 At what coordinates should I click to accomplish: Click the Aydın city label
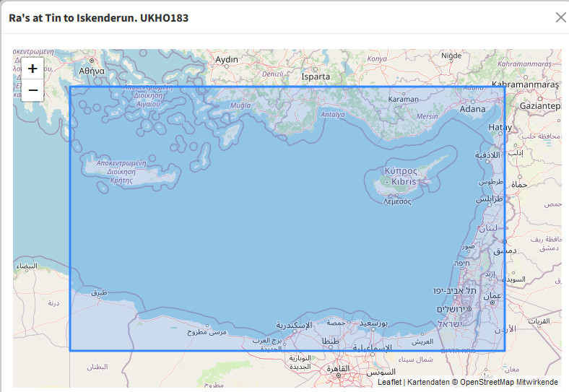[x=227, y=59]
